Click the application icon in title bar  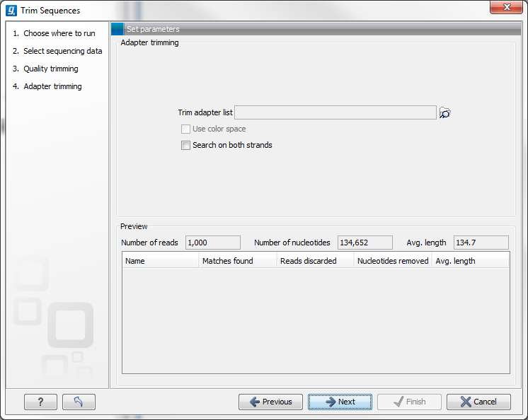tap(11, 11)
